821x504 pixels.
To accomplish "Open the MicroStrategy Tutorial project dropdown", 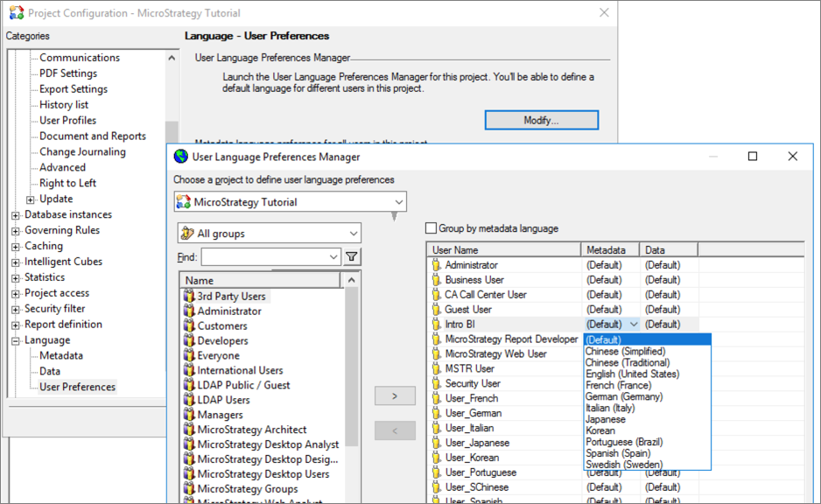I will (396, 202).
